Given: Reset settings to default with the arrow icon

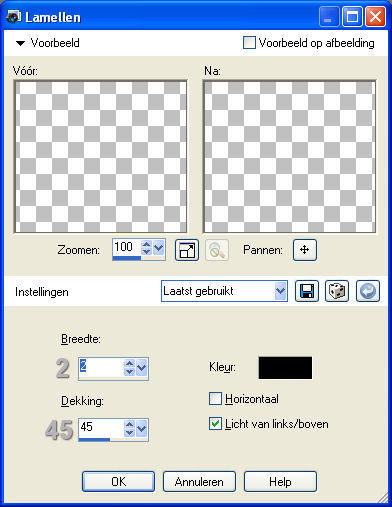Looking at the screenshot, I should tap(368, 291).
